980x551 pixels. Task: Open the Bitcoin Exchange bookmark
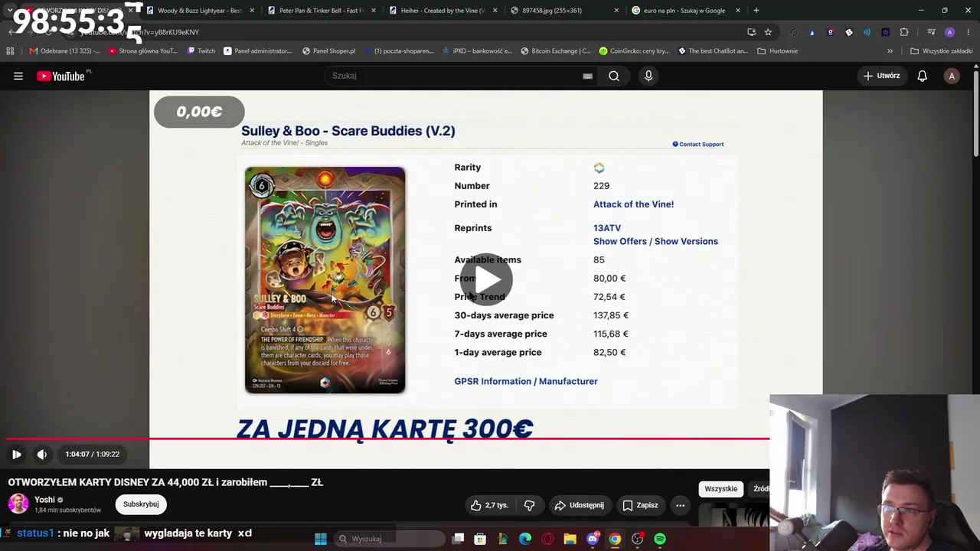point(555,51)
